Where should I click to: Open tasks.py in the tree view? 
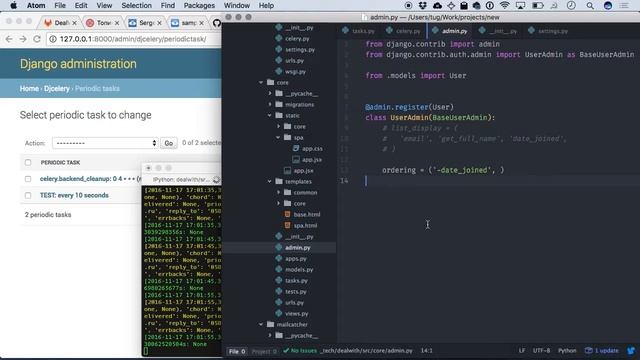point(296,280)
